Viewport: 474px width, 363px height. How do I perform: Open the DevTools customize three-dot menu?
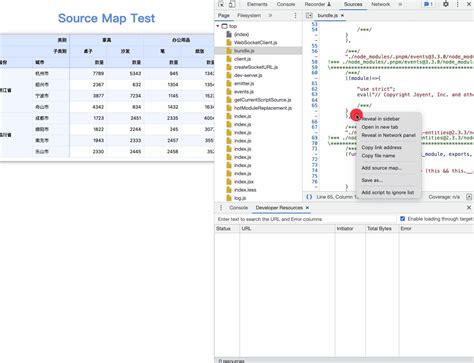click(457, 4)
